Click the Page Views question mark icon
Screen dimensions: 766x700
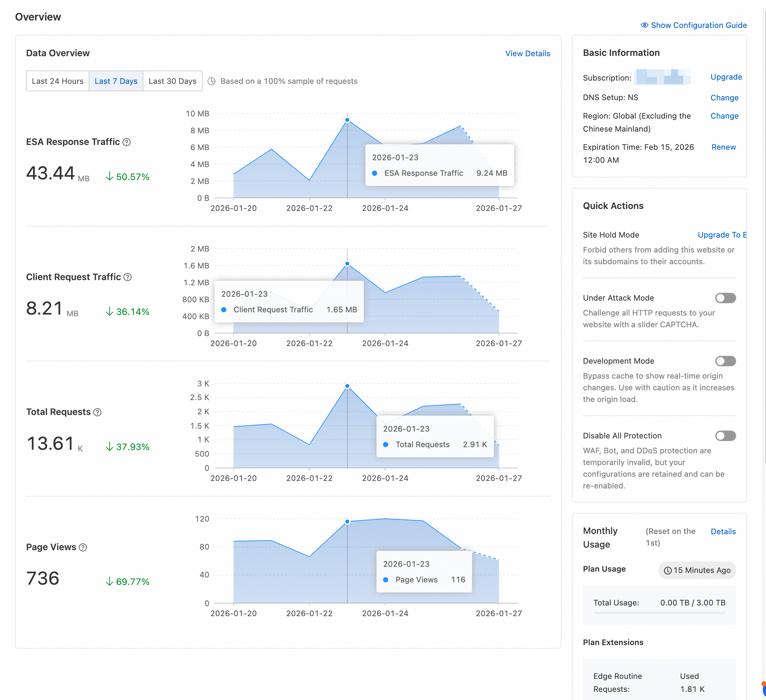click(83, 547)
